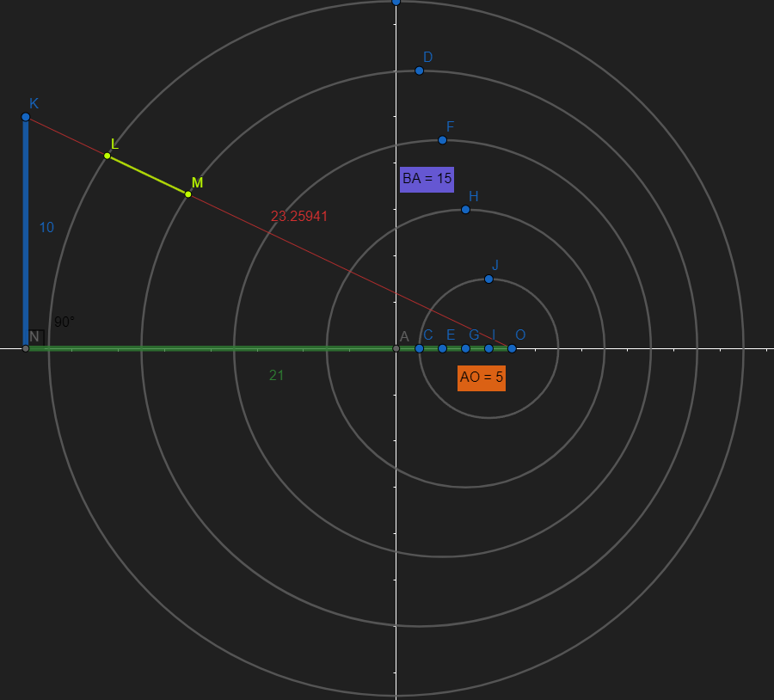Select point A at the origin
Image resolution: width=774 pixels, height=700 pixels.
tap(397, 347)
